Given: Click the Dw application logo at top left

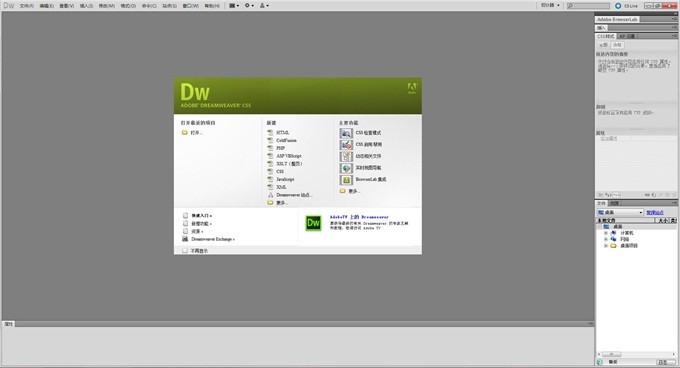Looking at the screenshot, I should pos(9,6).
